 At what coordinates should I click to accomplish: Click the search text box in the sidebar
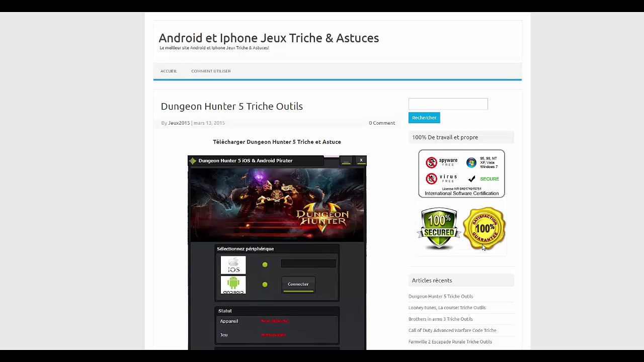448,104
